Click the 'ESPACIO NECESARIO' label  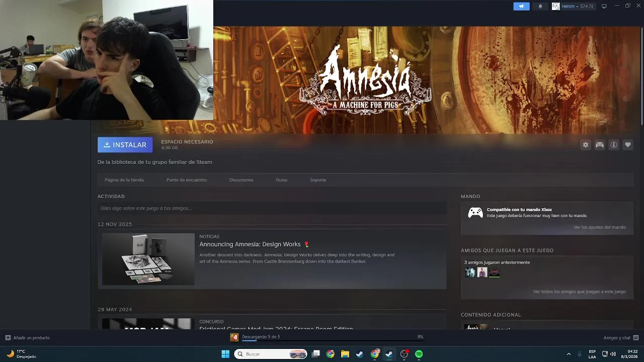click(x=187, y=142)
